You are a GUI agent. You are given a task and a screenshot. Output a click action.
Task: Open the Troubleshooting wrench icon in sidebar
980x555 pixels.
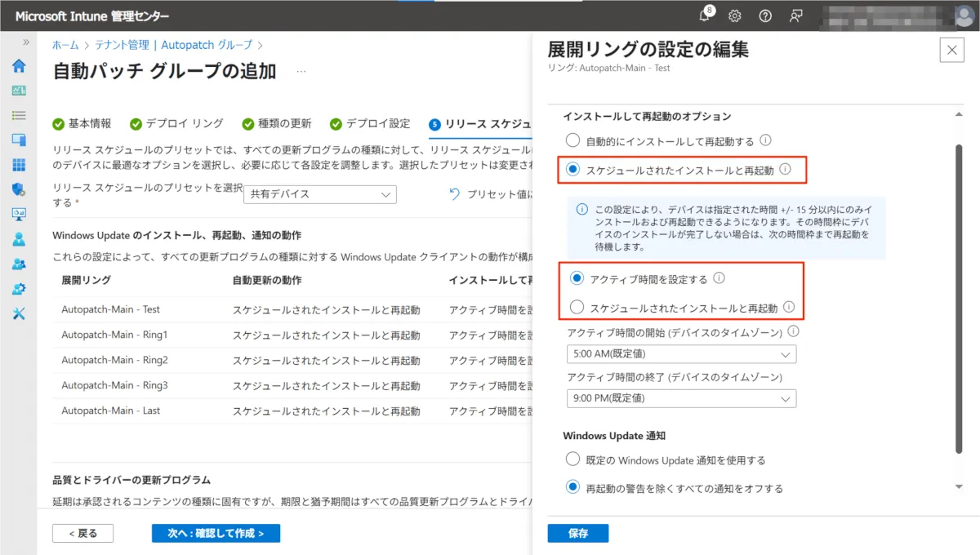(18, 314)
